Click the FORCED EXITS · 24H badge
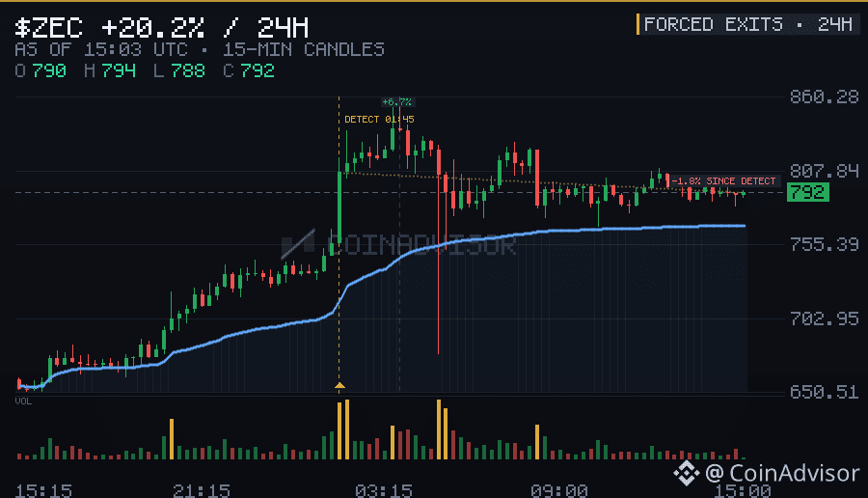This screenshot has height=498, width=868. pyautogui.click(x=747, y=24)
